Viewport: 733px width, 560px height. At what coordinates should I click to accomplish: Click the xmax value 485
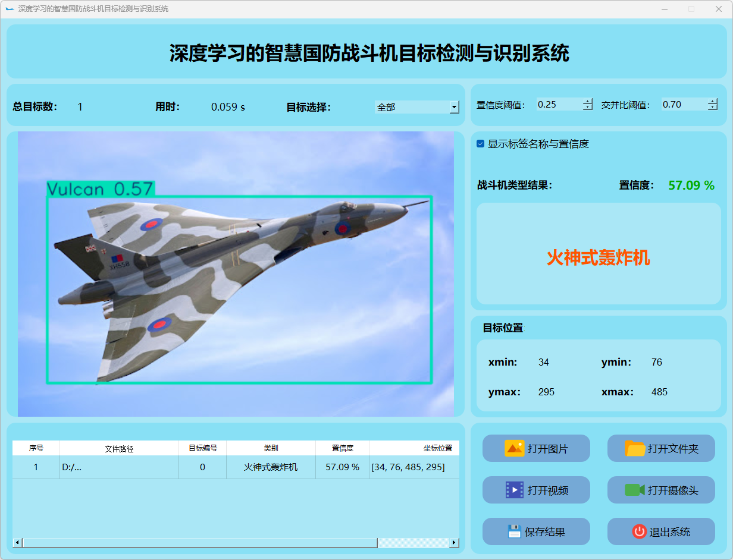click(x=659, y=392)
